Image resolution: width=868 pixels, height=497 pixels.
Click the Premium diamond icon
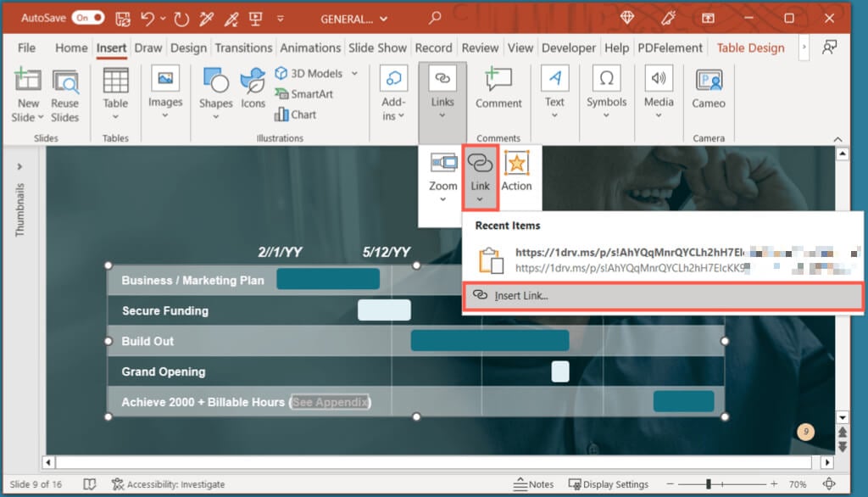coord(626,18)
